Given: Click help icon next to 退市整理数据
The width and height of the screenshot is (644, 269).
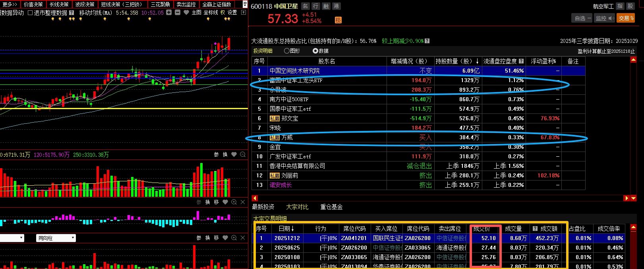Looking at the screenshot, I should [72, 13].
